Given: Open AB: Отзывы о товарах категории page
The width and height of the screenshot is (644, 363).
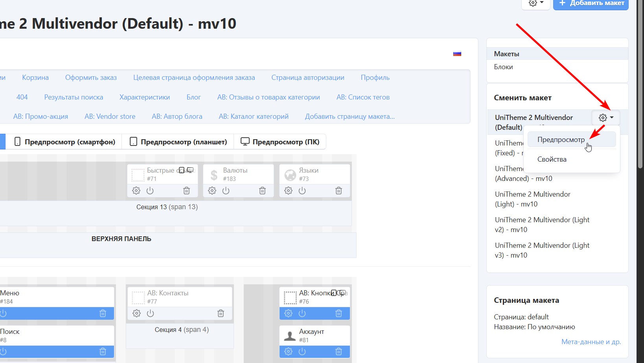Looking at the screenshot, I should [269, 97].
